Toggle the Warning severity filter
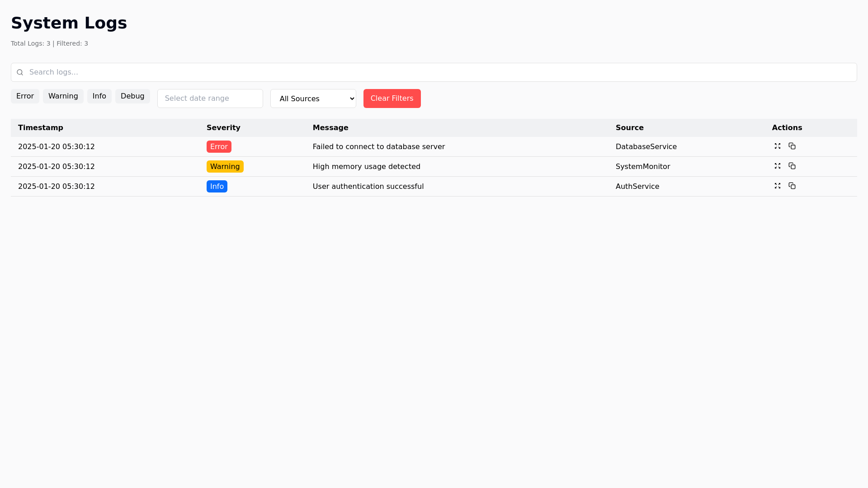 [63, 96]
